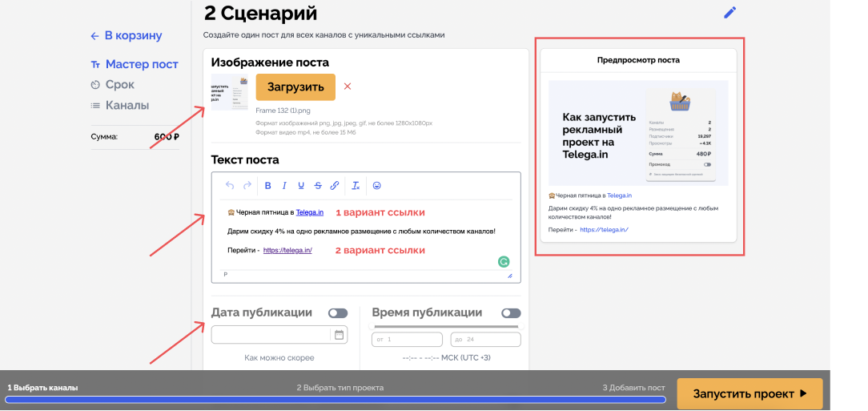The height and width of the screenshot is (411, 868).
Task: Click Запустить проект button
Action: coord(749,394)
